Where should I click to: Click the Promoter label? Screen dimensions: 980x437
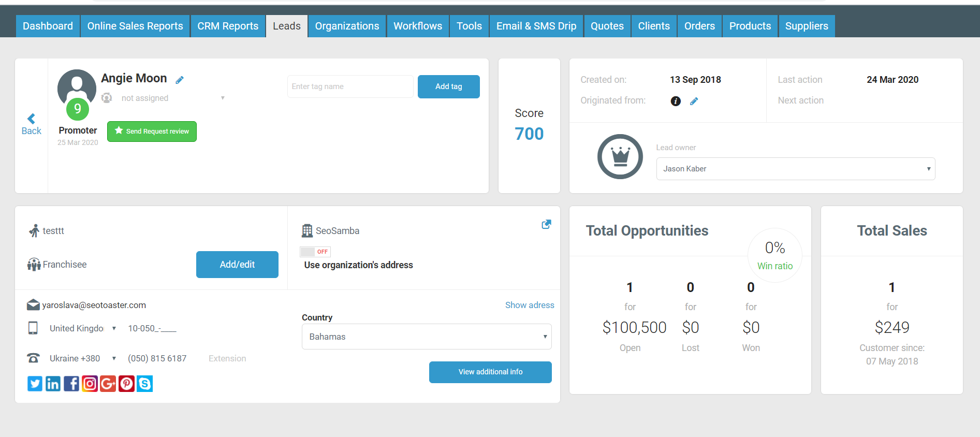point(78,130)
